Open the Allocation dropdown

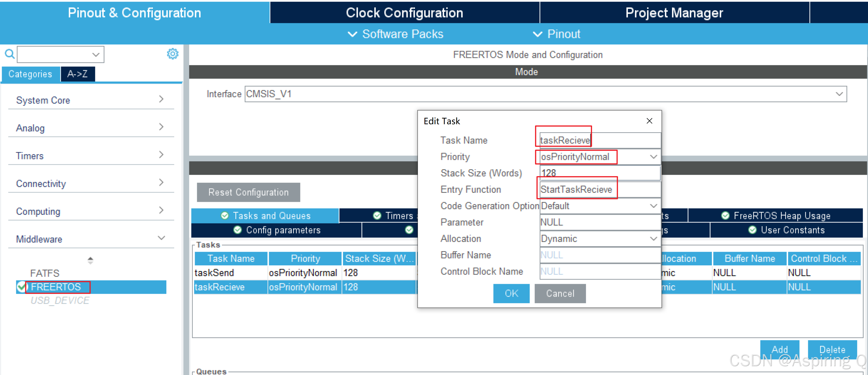coord(653,239)
